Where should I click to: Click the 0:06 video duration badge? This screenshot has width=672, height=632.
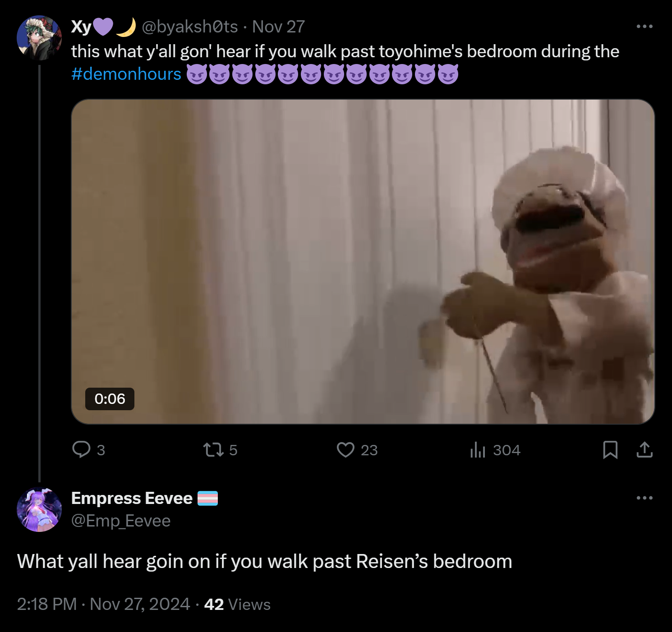[110, 399]
